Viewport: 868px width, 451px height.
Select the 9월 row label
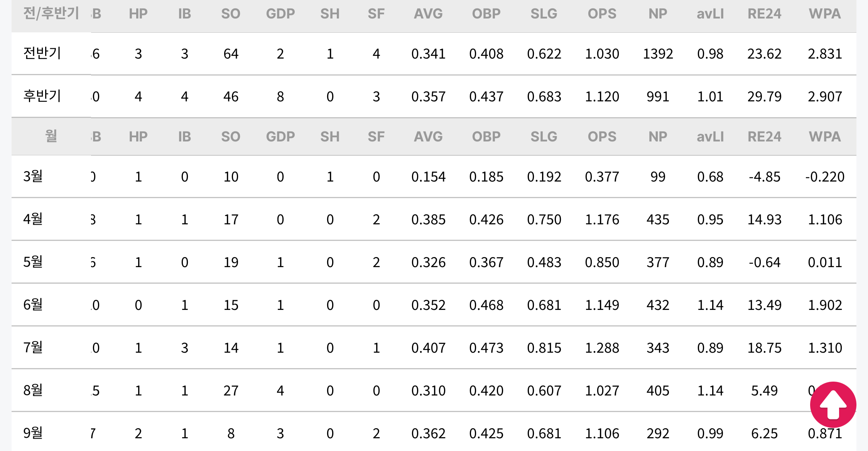(33, 433)
